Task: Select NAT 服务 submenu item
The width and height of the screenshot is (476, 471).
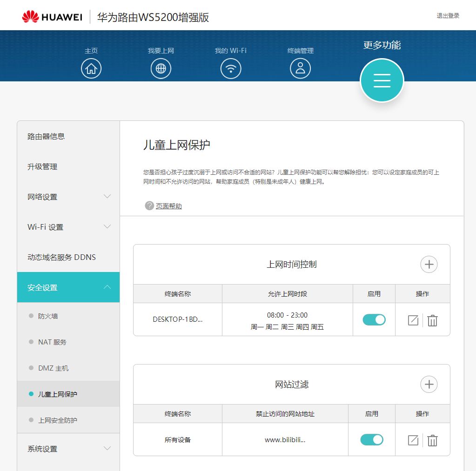Action: [68, 342]
